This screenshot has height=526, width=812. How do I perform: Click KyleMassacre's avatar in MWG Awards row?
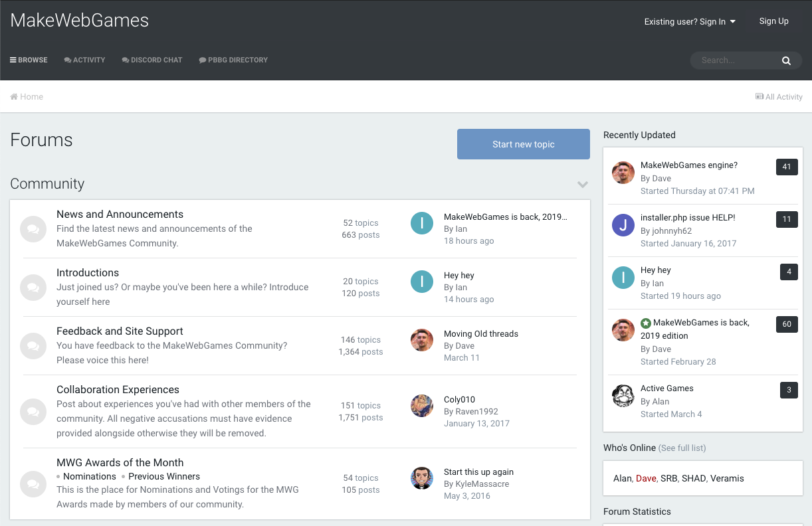pos(422,478)
